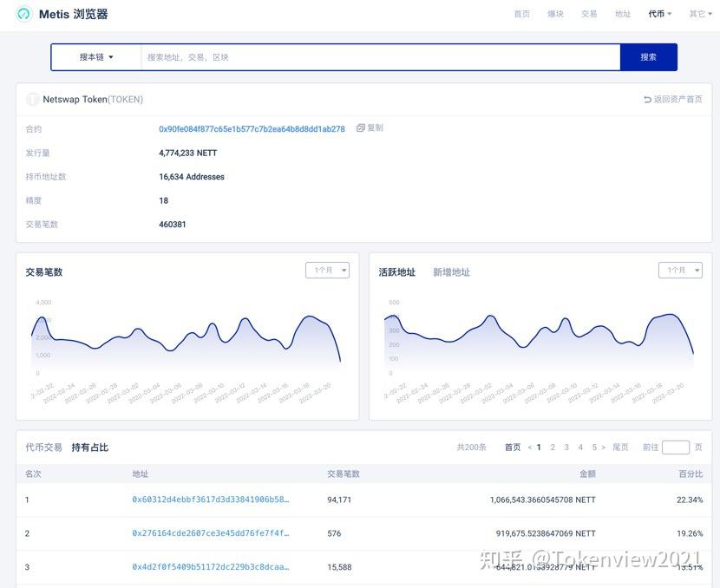Click the 19.26% percentage cell
The width and height of the screenshot is (720, 588).
coord(690,533)
